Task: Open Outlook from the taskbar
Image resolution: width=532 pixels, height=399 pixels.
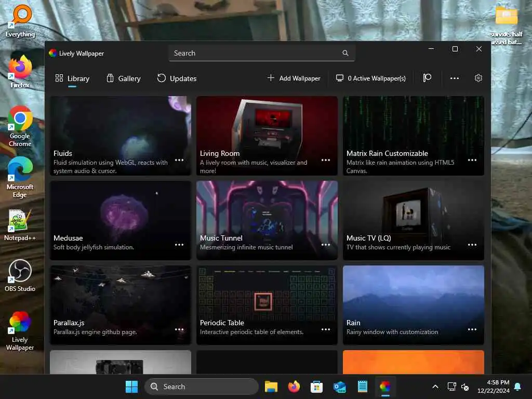Action: pos(340,387)
